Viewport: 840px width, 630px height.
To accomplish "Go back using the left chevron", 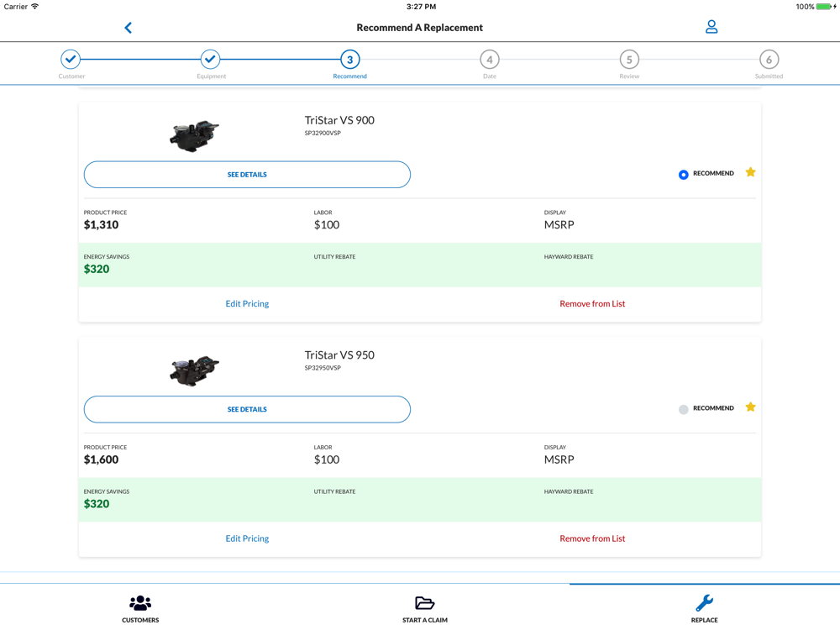I will 128,28.
